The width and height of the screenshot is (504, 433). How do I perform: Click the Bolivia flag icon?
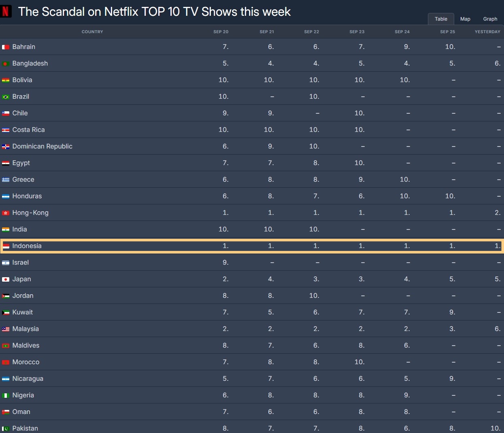point(6,81)
